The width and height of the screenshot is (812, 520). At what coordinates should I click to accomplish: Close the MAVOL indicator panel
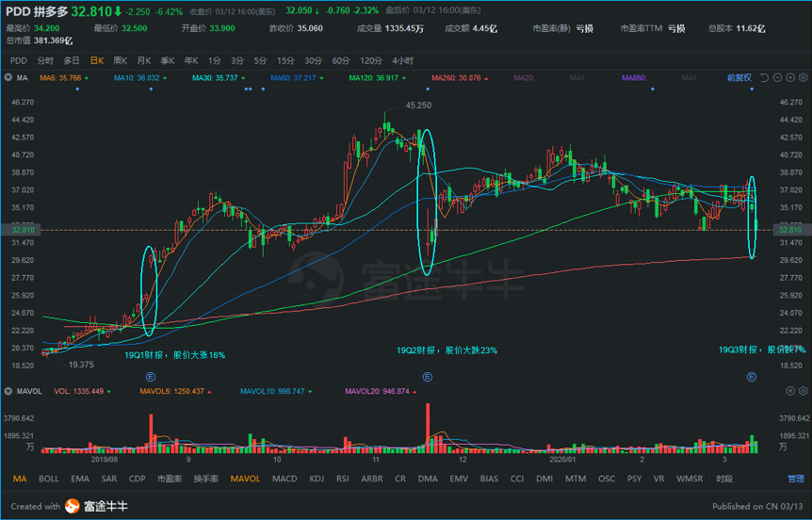click(790, 391)
